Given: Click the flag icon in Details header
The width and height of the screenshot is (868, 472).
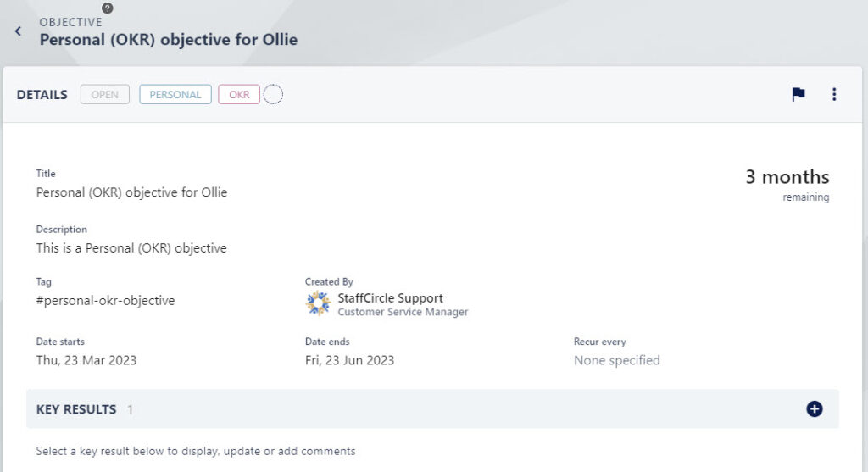Looking at the screenshot, I should (798, 95).
